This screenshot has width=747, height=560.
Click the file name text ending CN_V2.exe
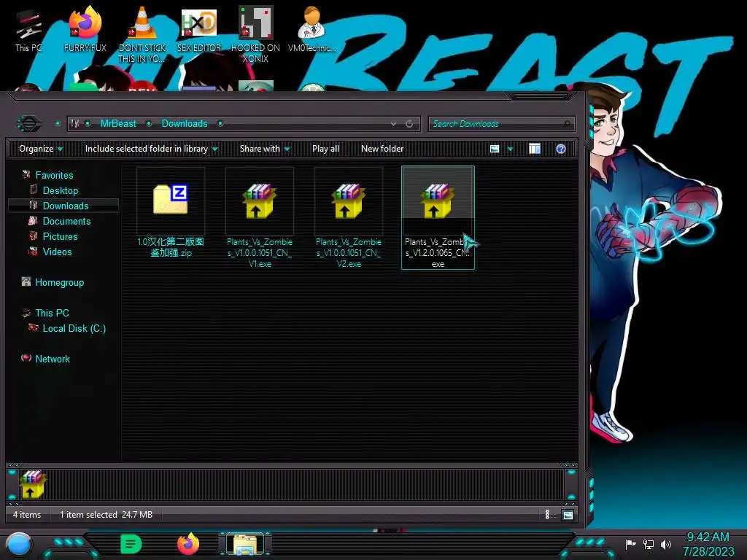(x=349, y=253)
